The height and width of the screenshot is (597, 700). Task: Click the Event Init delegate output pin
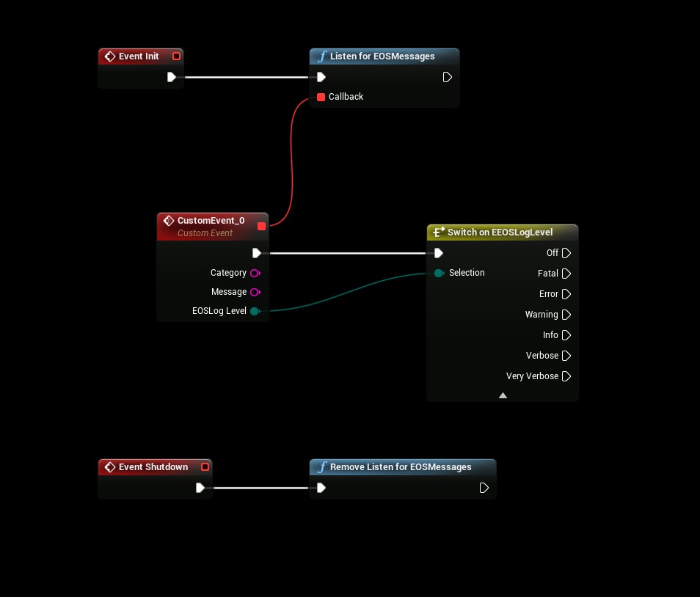pos(176,56)
